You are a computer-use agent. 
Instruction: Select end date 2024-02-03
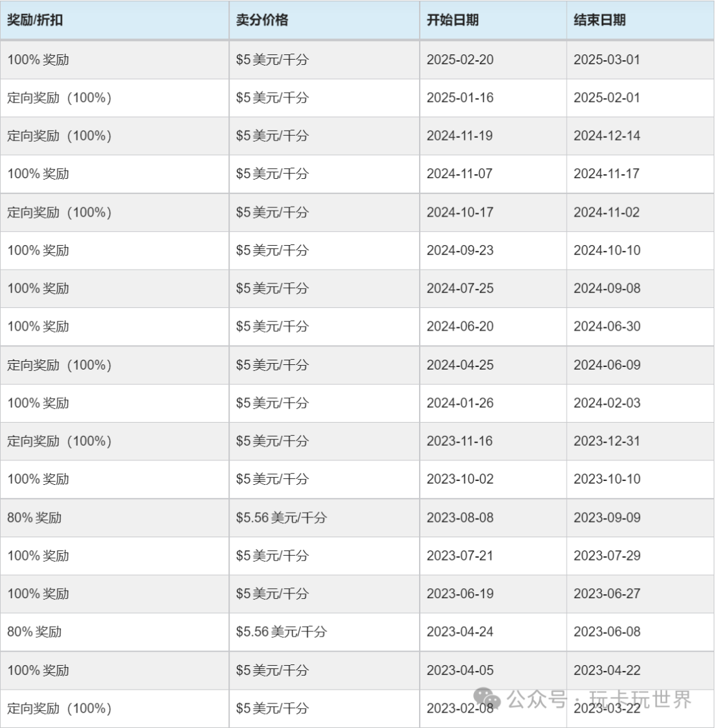tap(607, 403)
